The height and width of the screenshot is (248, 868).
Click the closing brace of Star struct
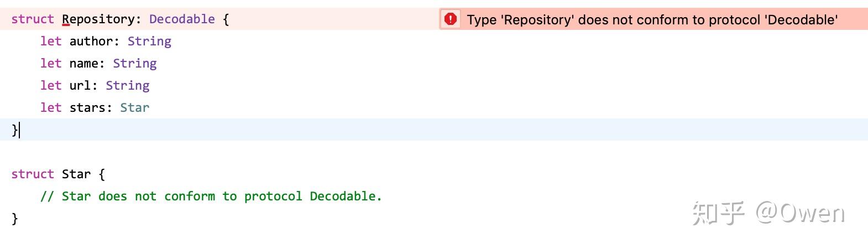click(x=15, y=219)
